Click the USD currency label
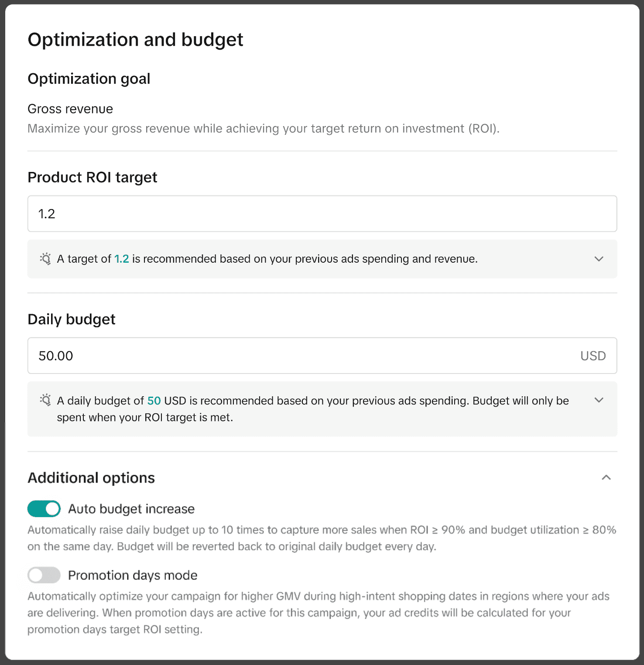 coord(593,356)
